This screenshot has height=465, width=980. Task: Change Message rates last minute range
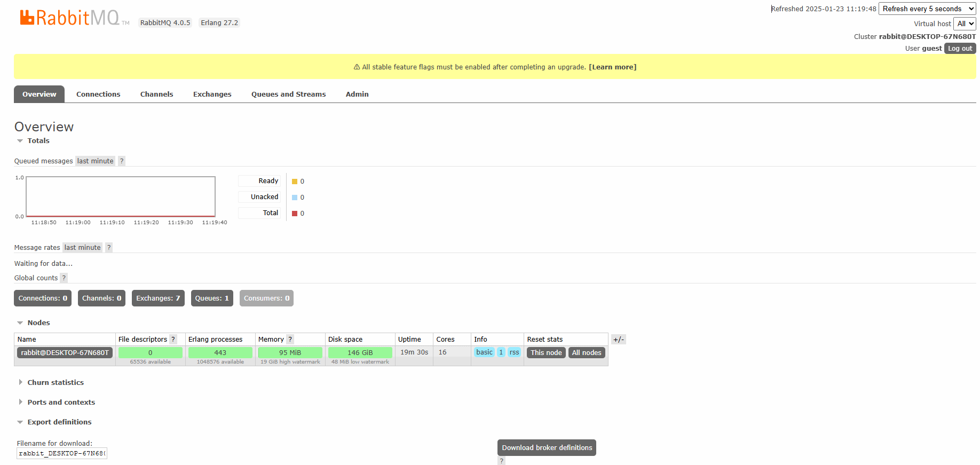click(82, 247)
